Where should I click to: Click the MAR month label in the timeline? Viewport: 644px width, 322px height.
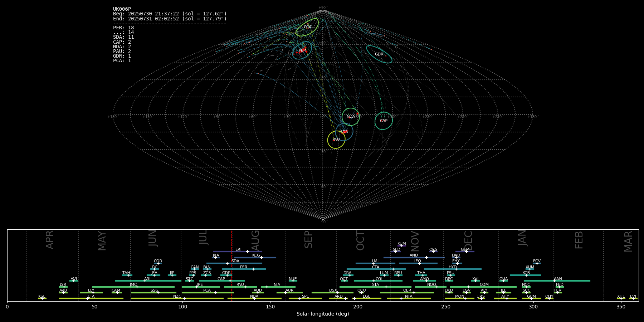pyautogui.click(x=628, y=241)
